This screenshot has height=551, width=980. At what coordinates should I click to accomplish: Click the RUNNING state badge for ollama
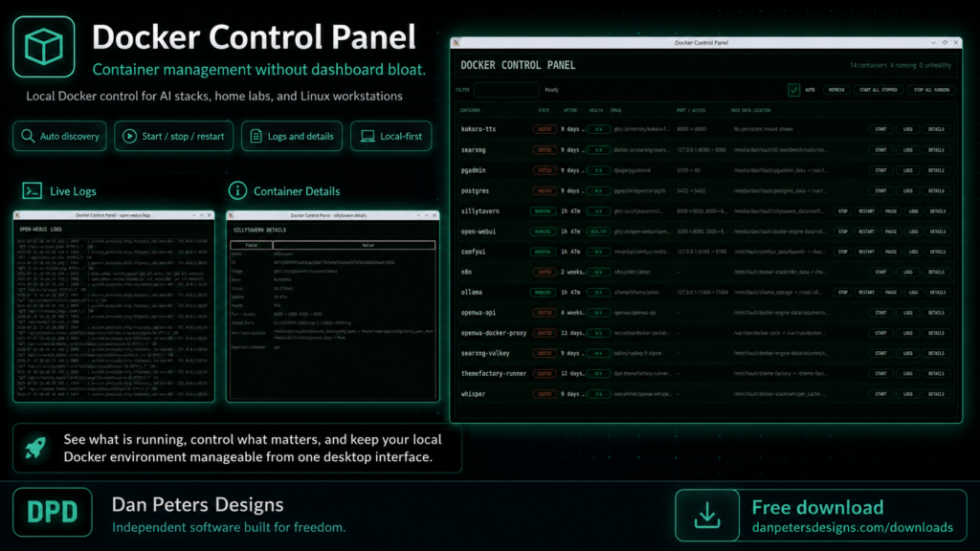[x=543, y=293]
